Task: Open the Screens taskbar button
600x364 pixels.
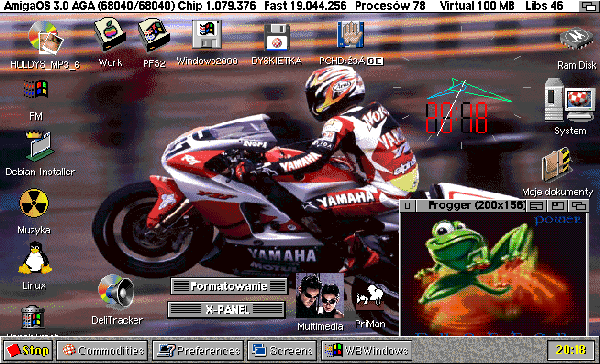Action: pyautogui.click(x=282, y=351)
